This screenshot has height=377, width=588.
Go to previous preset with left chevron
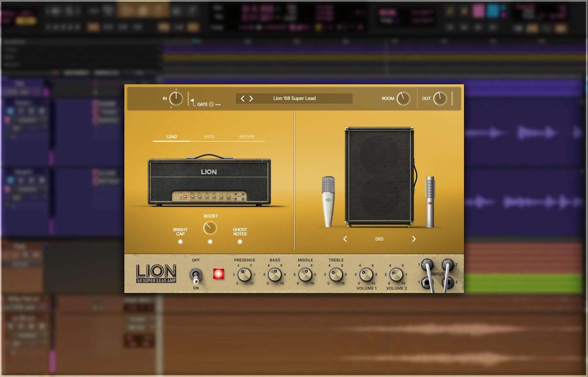(x=243, y=98)
